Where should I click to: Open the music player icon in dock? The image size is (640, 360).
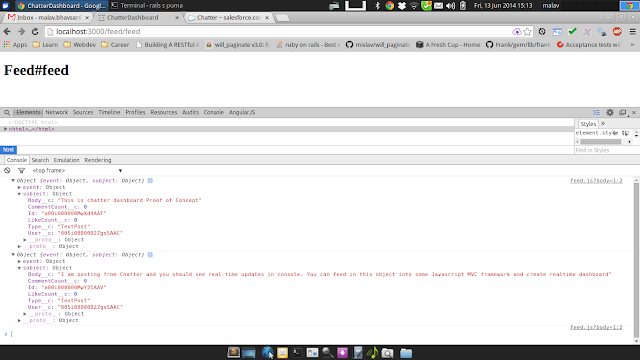pos(372,353)
